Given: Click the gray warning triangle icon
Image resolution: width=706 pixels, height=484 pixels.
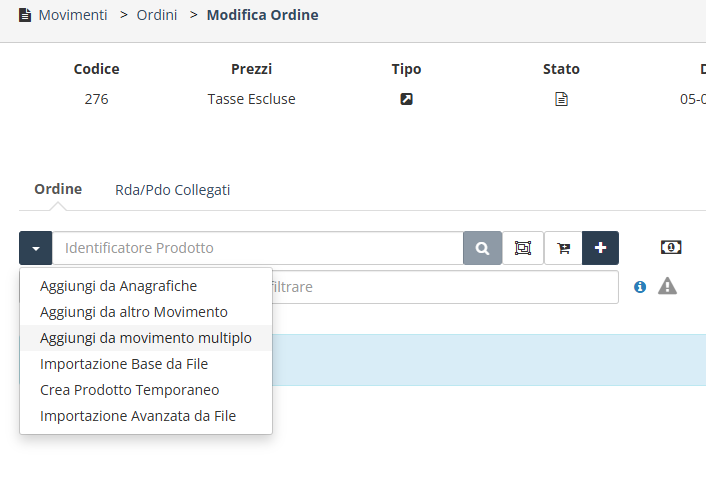Looking at the screenshot, I should point(667,286).
